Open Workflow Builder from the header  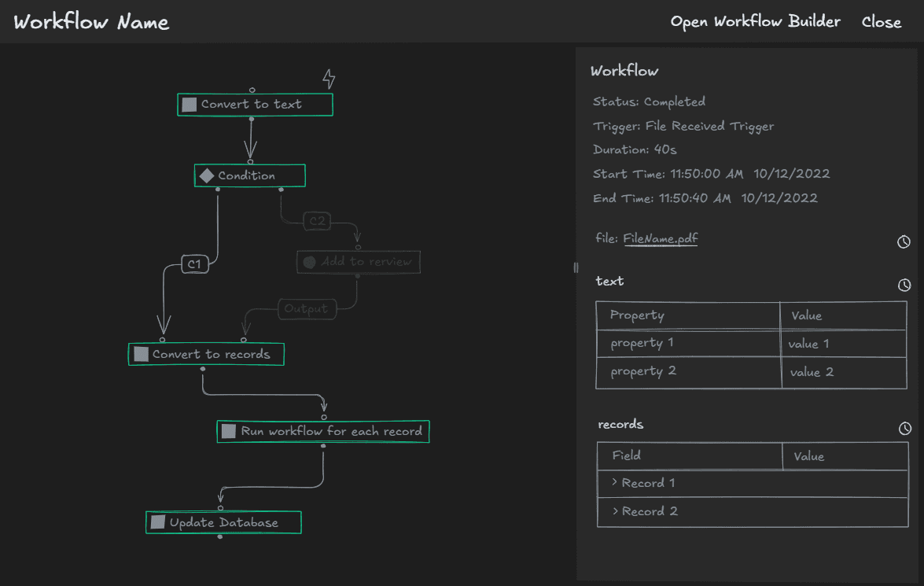point(754,21)
